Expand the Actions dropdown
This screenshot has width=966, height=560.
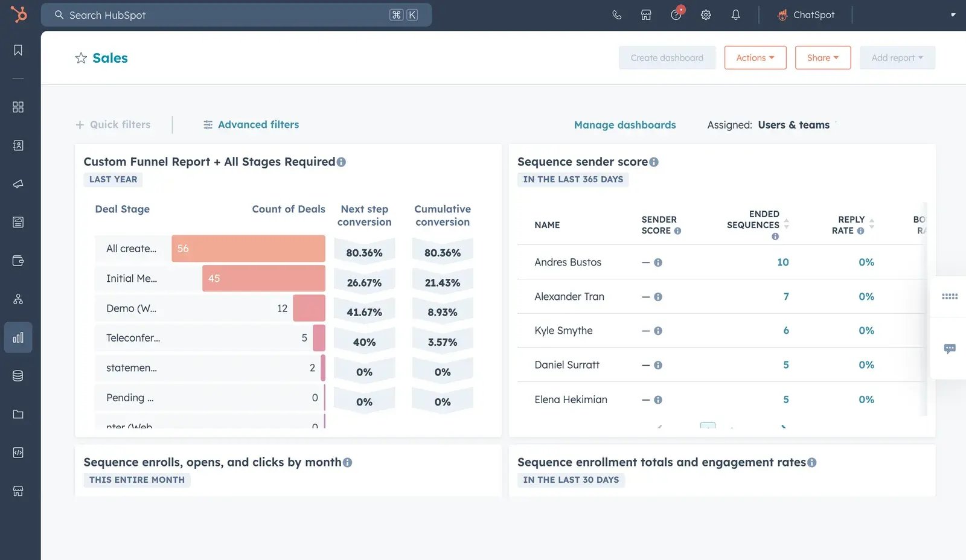click(x=755, y=58)
